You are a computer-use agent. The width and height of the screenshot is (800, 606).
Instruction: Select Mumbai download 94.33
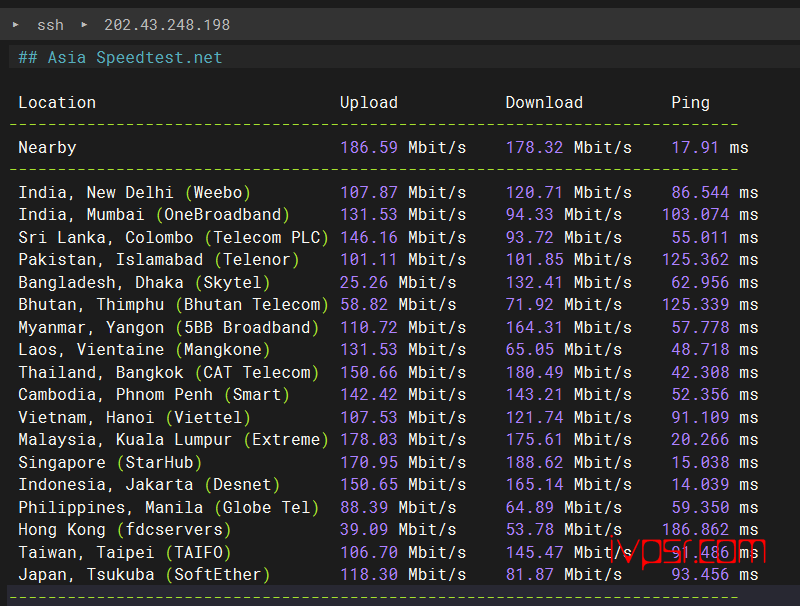tap(529, 214)
